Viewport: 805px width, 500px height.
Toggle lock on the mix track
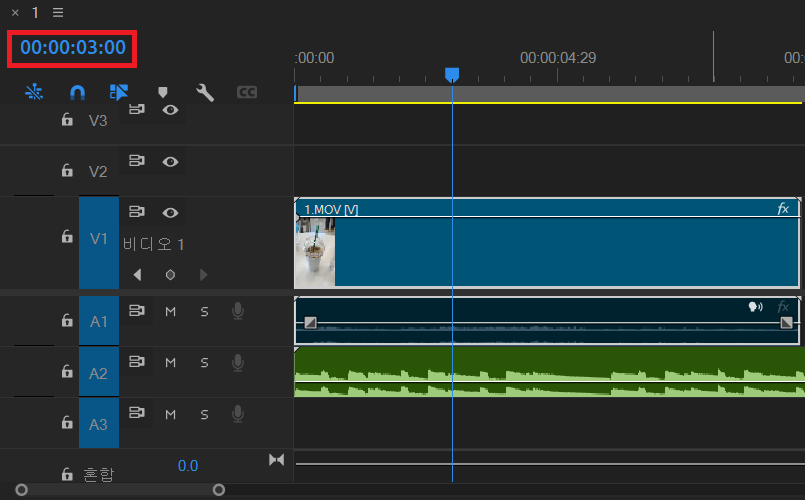coord(67,474)
